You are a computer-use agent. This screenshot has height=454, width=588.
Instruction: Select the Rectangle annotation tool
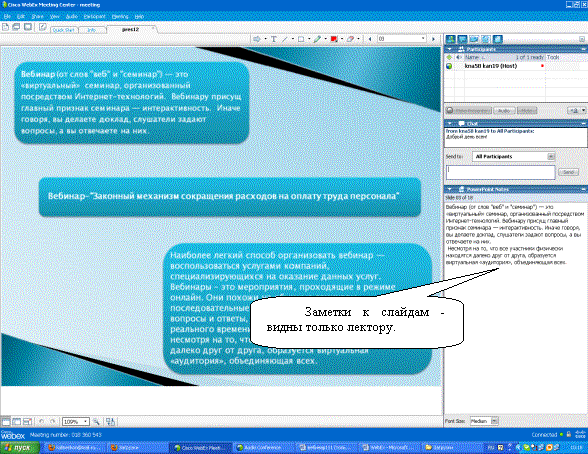(x=301, y=39)
